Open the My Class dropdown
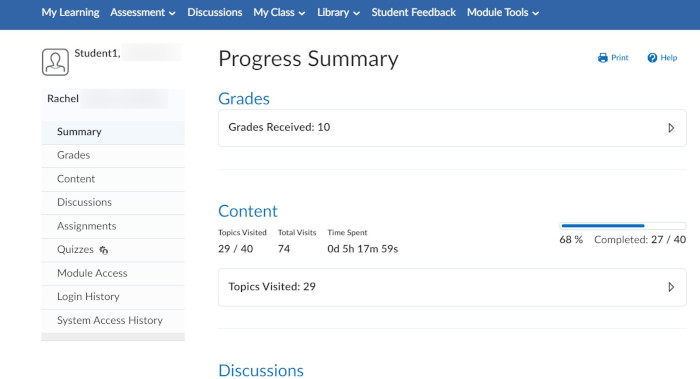Screen dimensions: 700x379 click(x=279, y=12)
